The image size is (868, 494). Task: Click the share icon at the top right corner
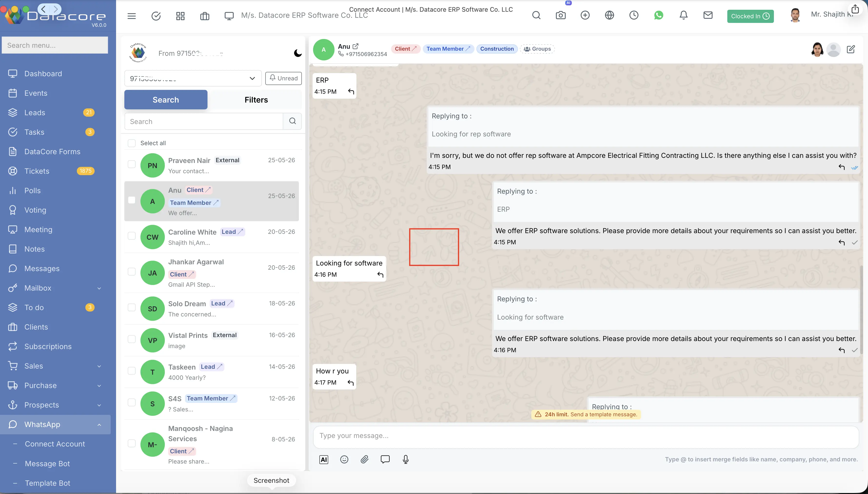click(855, 9)
